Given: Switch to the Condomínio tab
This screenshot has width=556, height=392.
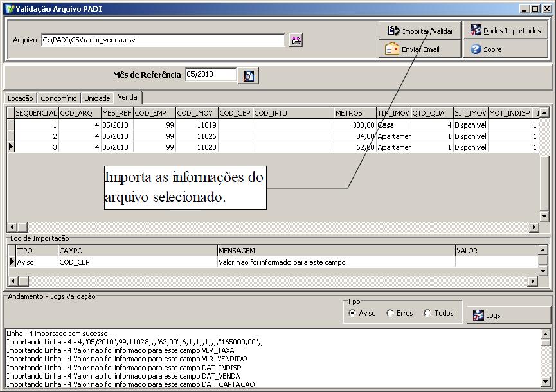Looking at the screenshot, I should (59, 98).
